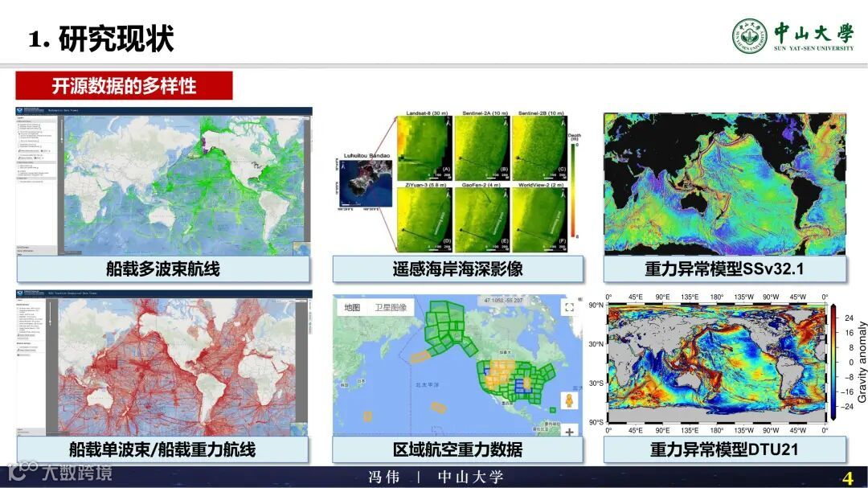Click the Luhuitou Bandao satellite inset image
The height and width of the screenshot is (488, 868).
[x=366, y=183]
